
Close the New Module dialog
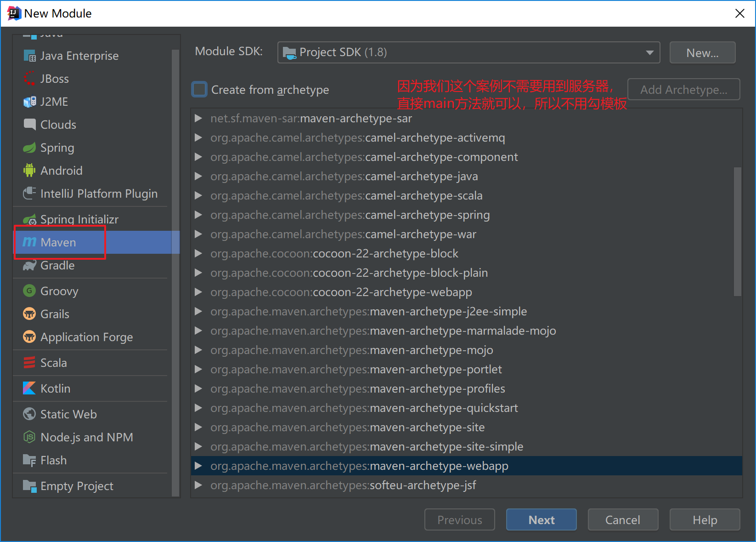click(x=739, y=13)
